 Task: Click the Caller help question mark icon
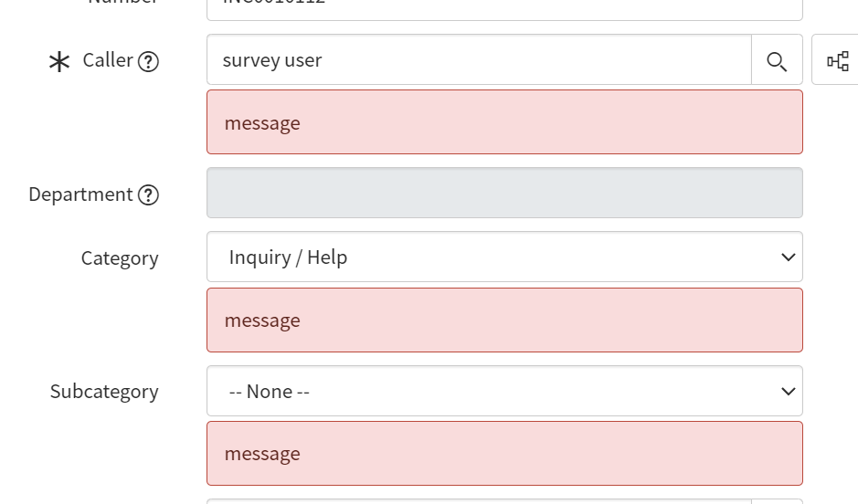pyautogui.click(x=148, y=61)
